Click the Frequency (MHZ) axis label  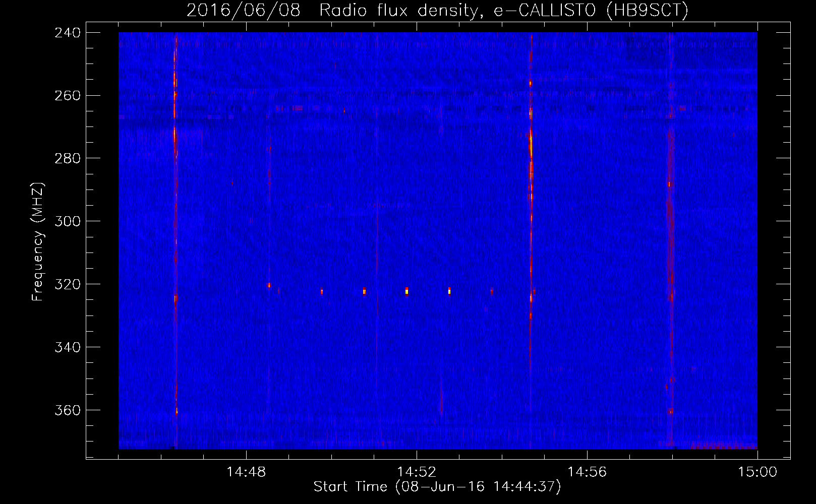click(x=38, y=241)
